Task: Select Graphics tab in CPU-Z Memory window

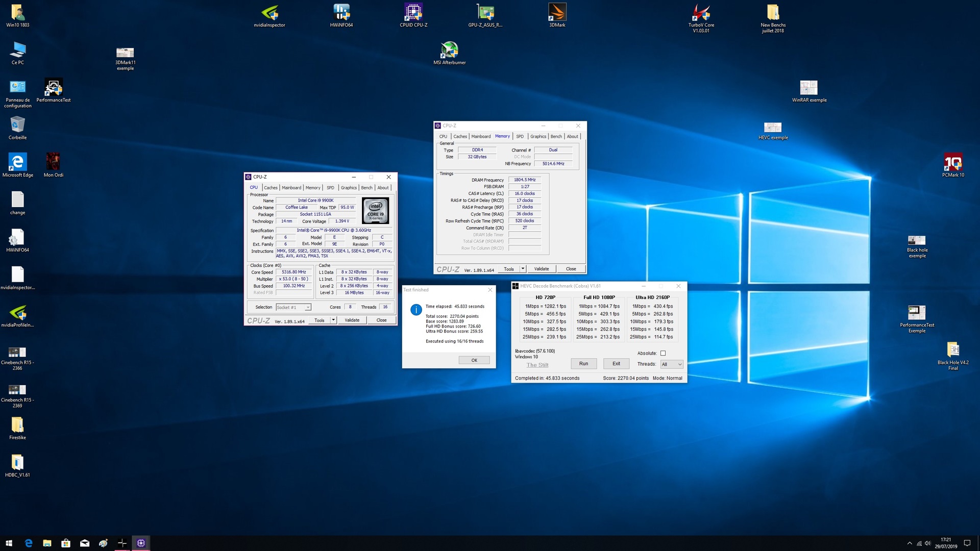Action: tap(538, 136)
